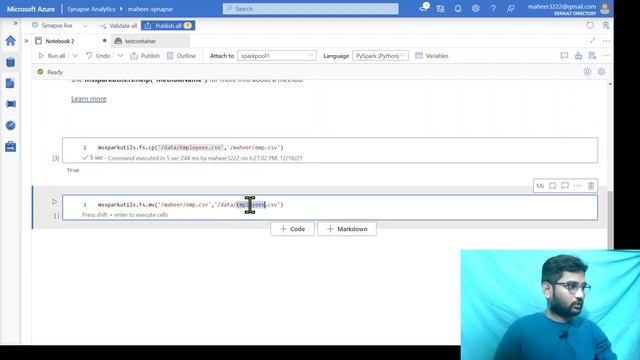Add a new Markdown cell
The image size is (640, 360).
pyautogui.click(x=347, y=229)
